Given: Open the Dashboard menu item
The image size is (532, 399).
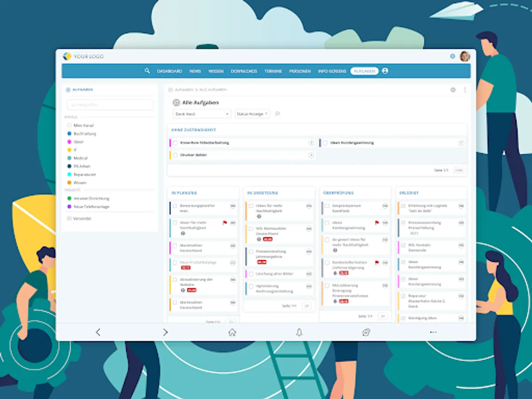Looking at the screenshot, I should (169, 71).
